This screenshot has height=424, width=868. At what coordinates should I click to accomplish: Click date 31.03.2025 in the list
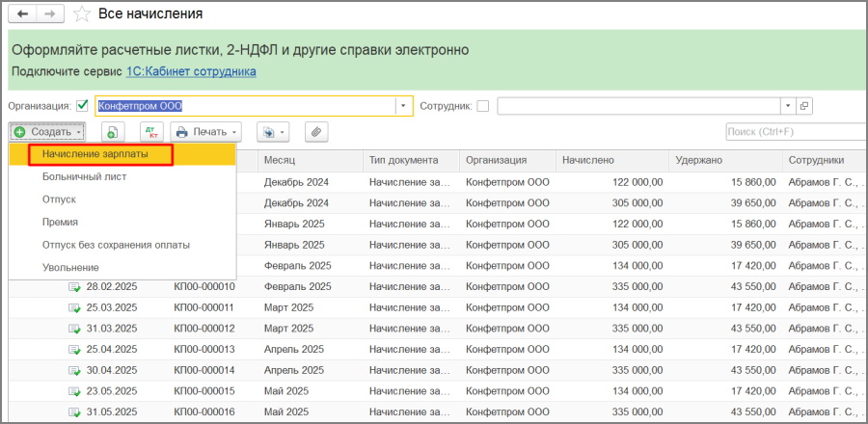coord(112,329)
